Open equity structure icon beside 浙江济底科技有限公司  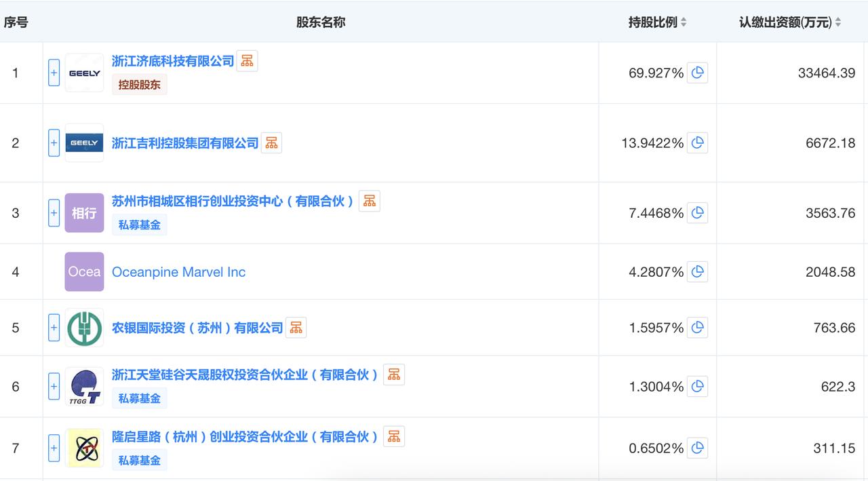tap(247, 61)
